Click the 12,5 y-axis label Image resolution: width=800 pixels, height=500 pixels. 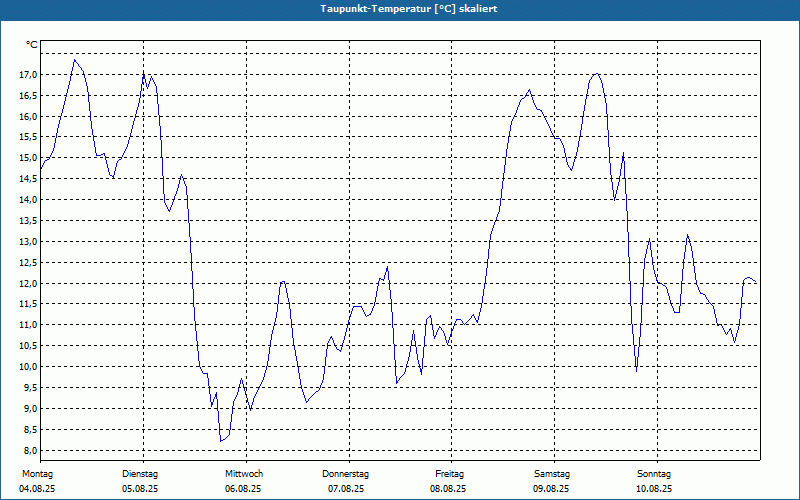tap(28, 263)
